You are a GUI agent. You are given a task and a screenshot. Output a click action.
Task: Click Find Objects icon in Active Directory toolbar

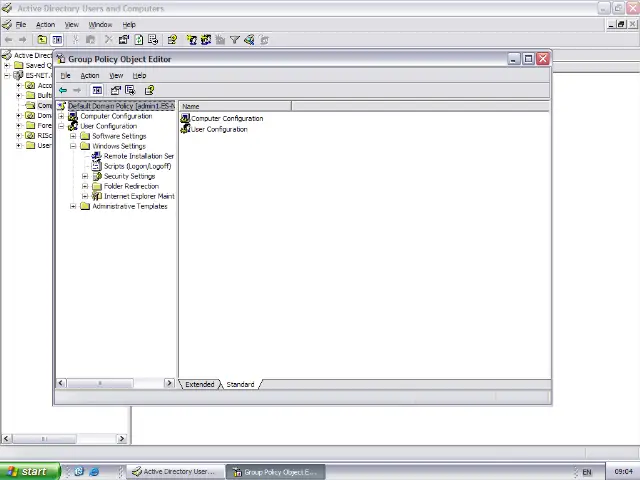click(249, 40)
